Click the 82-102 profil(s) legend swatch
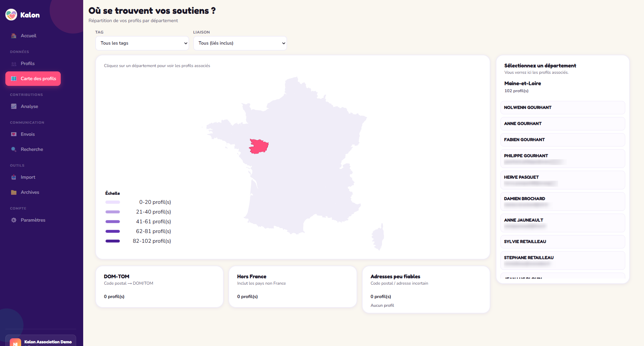Image resolution: width=644 pixels, height=346 pixels. (x=113, y=241)
